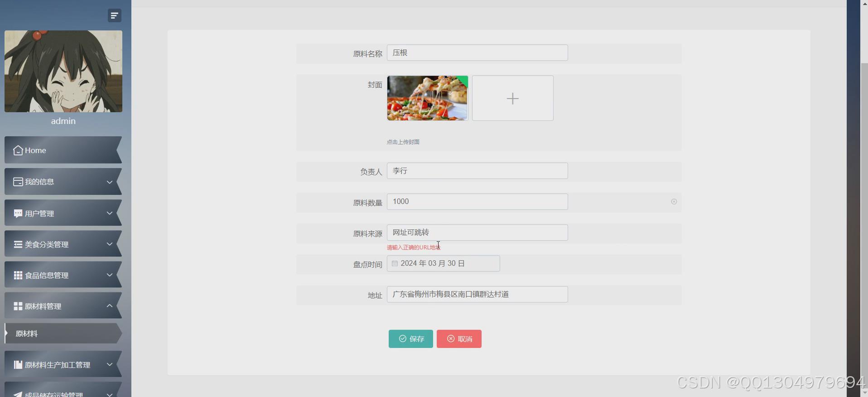Expand 我的信息 chevron arrow
Viewport: 868px width, 397px height.
pyautogui.click(x=109, y=182)
